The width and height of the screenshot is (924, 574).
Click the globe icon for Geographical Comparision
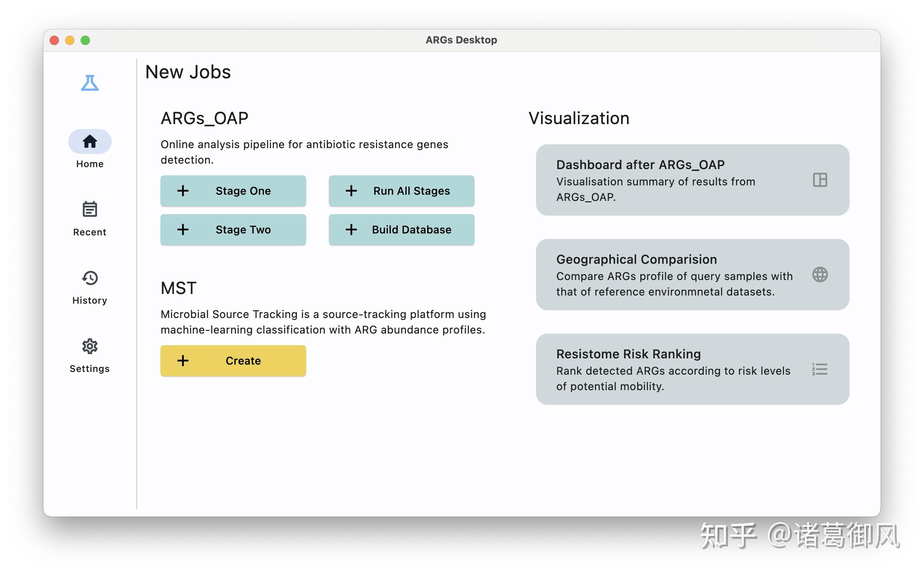pos(820,275)
